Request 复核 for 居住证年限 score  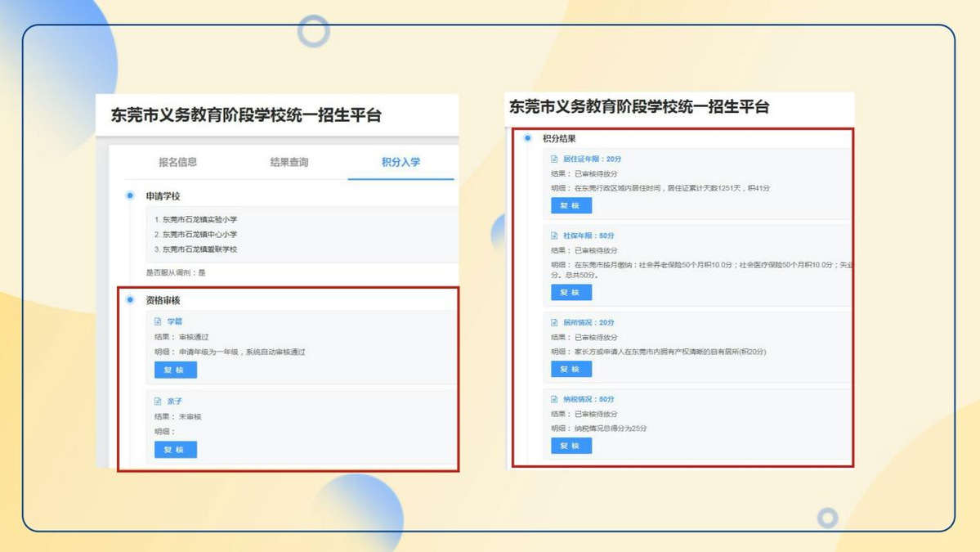click(571, 206)
